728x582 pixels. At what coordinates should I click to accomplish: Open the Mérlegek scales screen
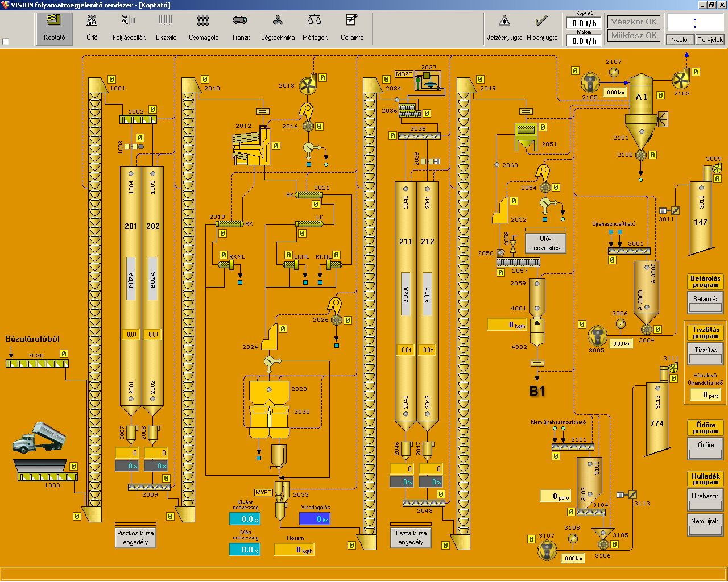coord(315,27)
